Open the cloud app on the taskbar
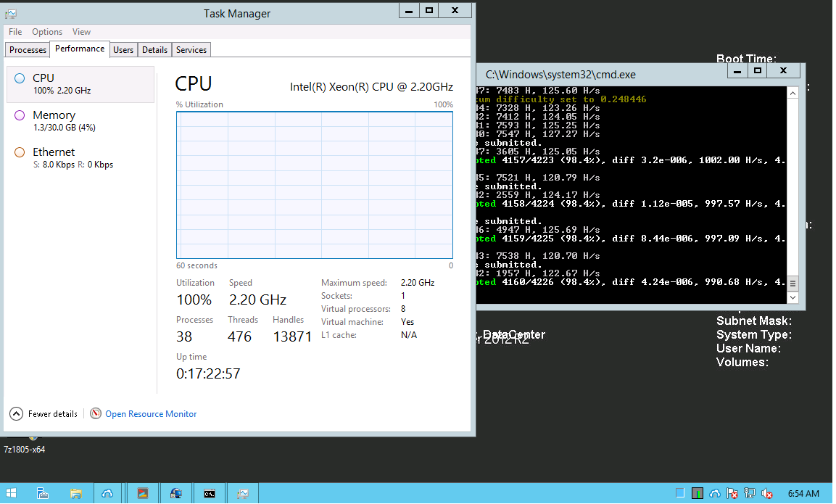 pos(108,493)
